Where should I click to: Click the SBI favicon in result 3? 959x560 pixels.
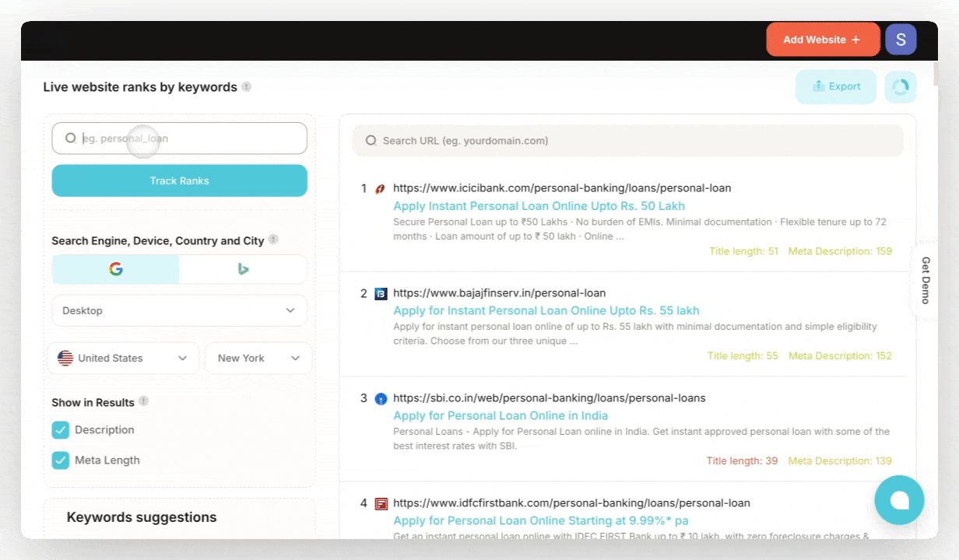point(380,398)
